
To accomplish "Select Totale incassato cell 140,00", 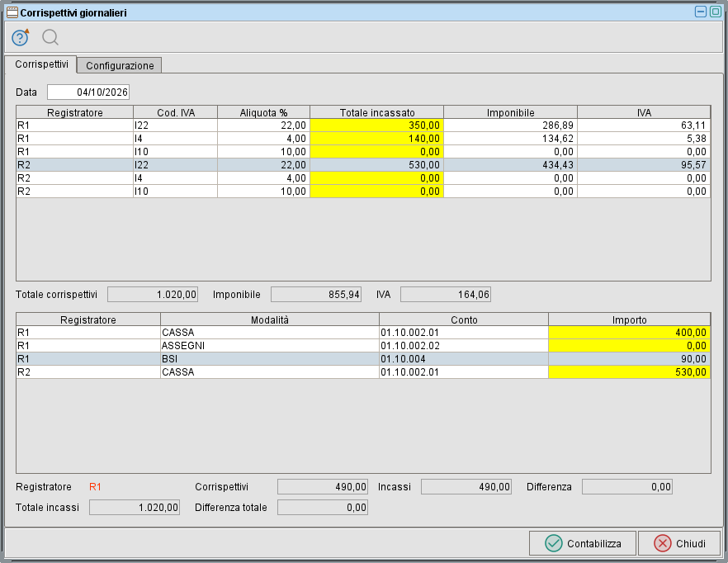I will [x=376, y=139].
